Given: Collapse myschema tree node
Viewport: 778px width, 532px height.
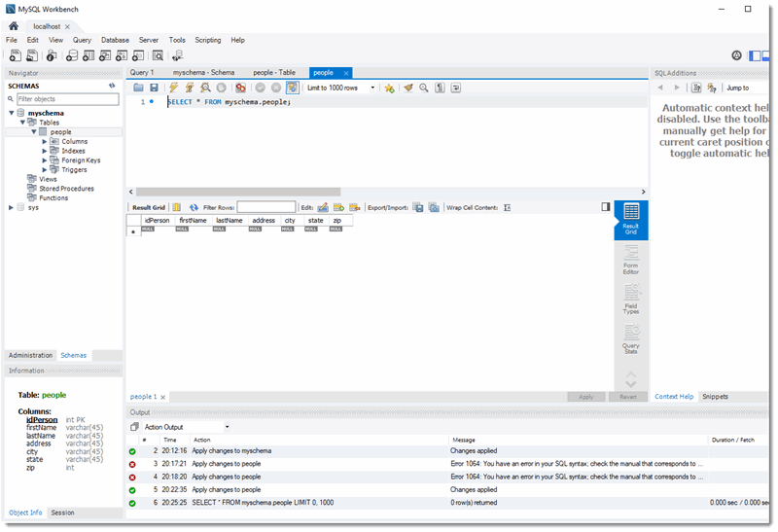Looking at the screenshot, I should pyautogui.click(x=12, y=113).
